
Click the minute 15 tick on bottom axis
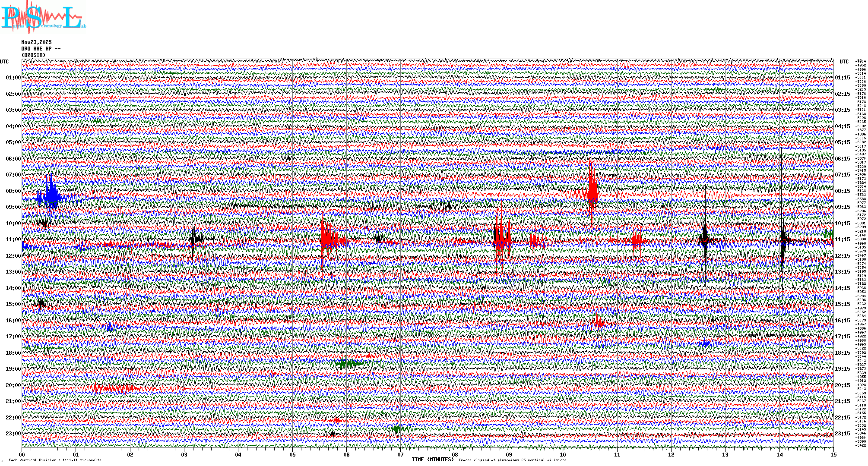[x=833, y=454]
